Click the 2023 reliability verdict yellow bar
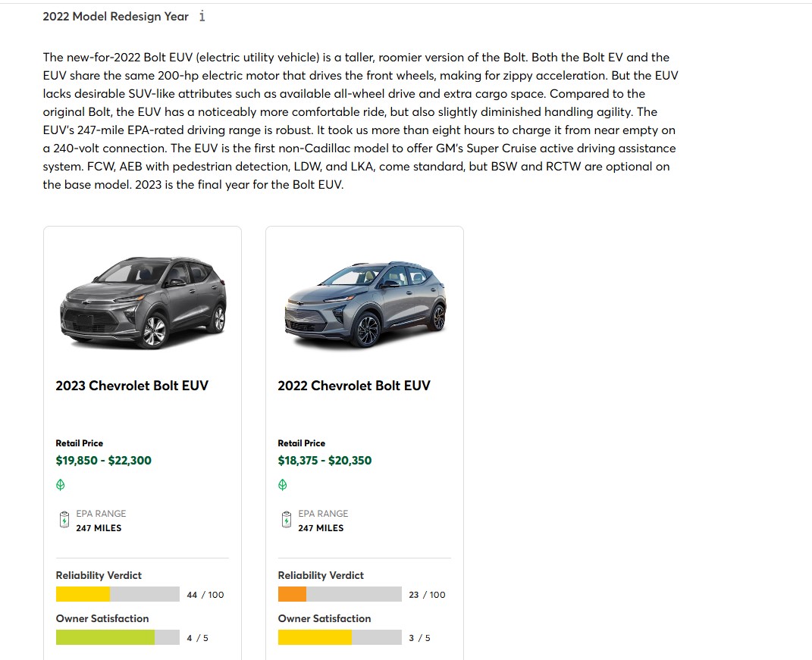This screenshot has width=812, height=660. tap(83, 594)
